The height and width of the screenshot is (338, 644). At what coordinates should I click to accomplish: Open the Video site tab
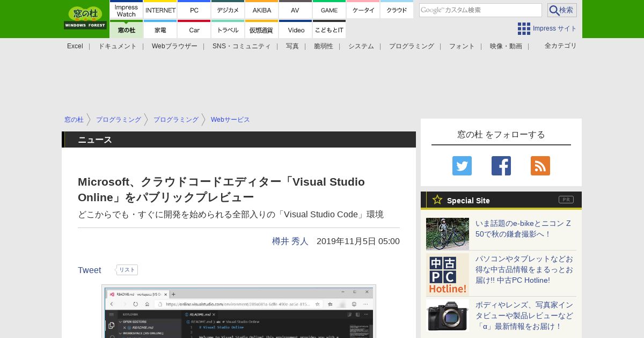tap(296, 30)
